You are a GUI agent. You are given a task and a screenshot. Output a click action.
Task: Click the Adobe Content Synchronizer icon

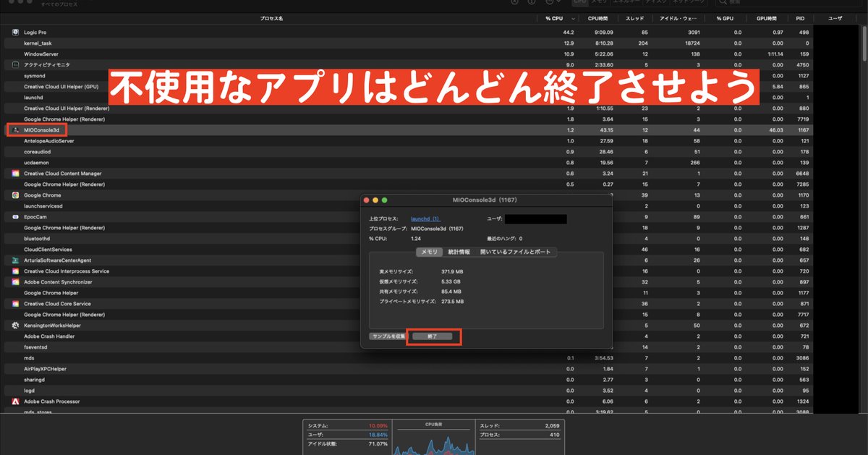[15, 282]
